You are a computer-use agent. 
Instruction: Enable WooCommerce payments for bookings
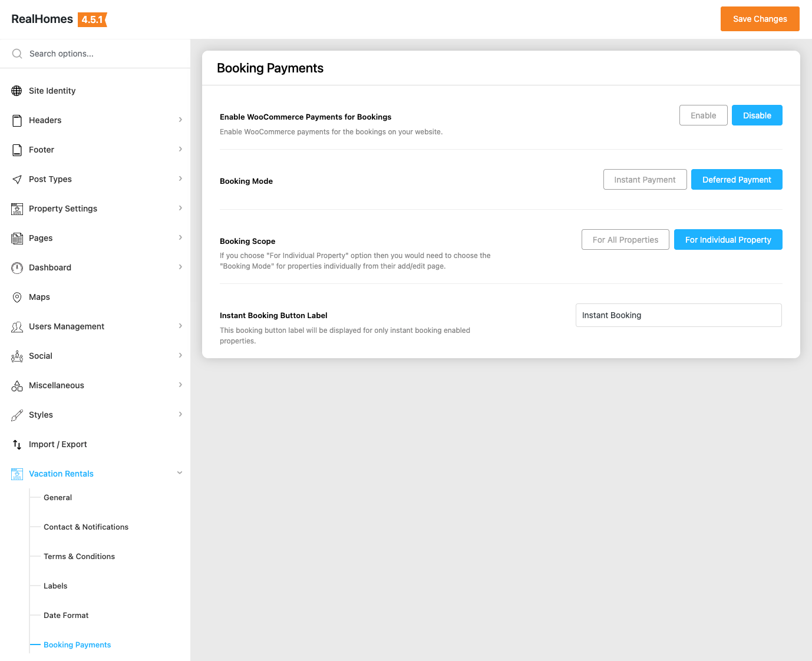(x=703, y=115)
